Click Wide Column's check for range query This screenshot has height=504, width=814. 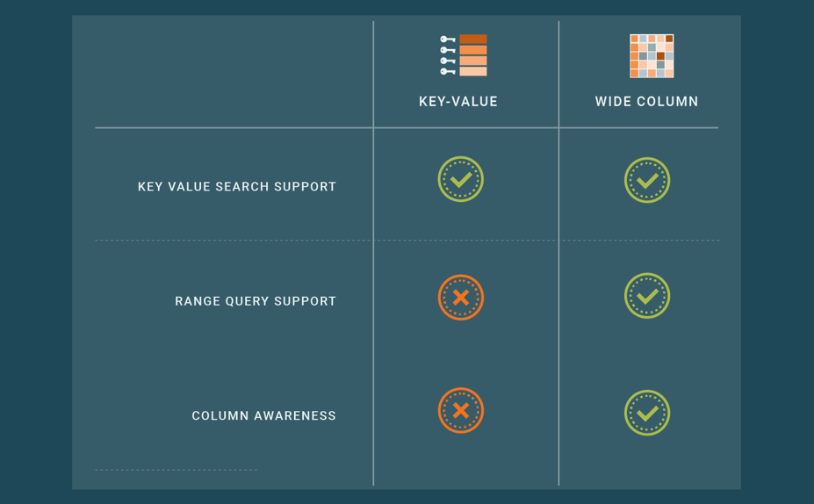[647, 296]
